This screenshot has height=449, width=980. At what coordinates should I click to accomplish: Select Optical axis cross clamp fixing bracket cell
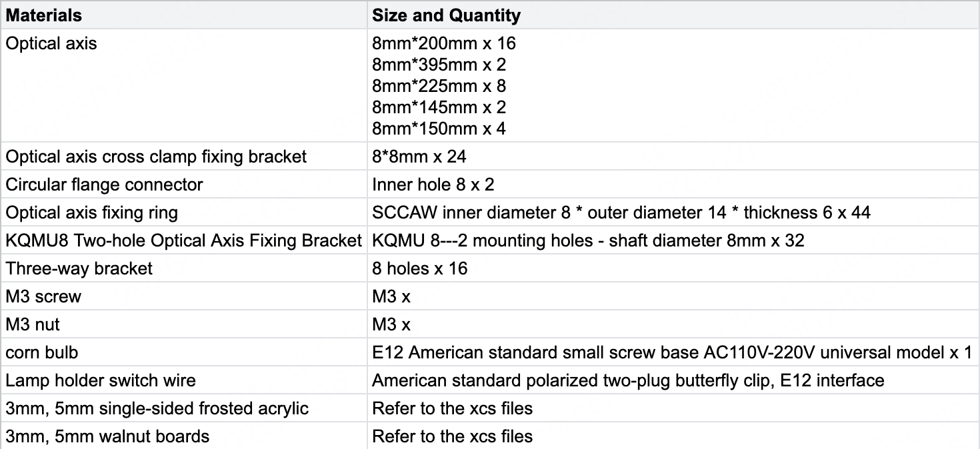click(x=156, y=157)
